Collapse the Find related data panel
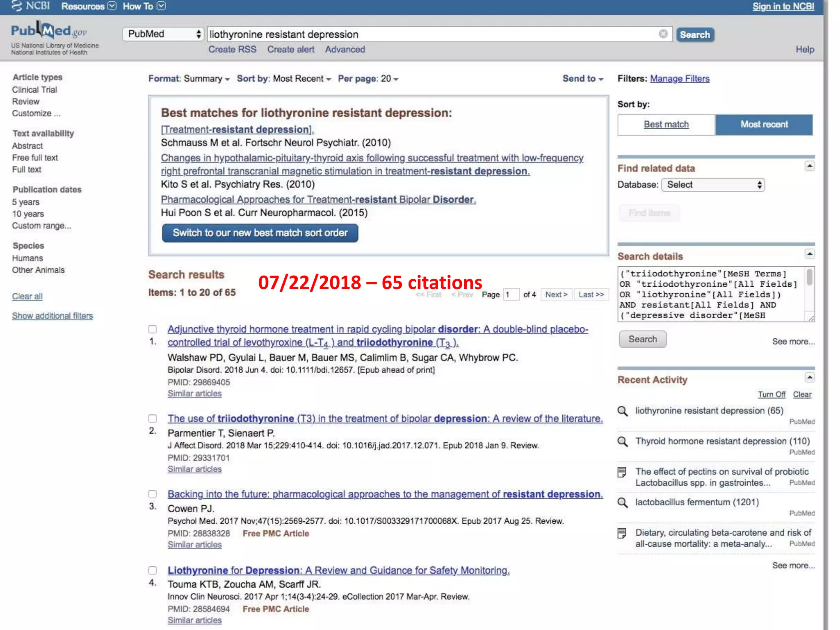 (x=810, y=166)
